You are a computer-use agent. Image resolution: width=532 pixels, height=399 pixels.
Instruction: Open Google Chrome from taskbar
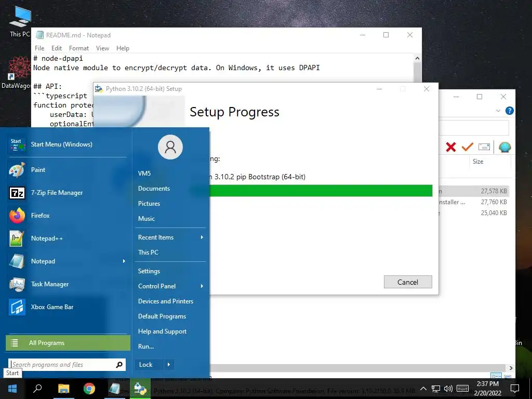pos(89,389)
